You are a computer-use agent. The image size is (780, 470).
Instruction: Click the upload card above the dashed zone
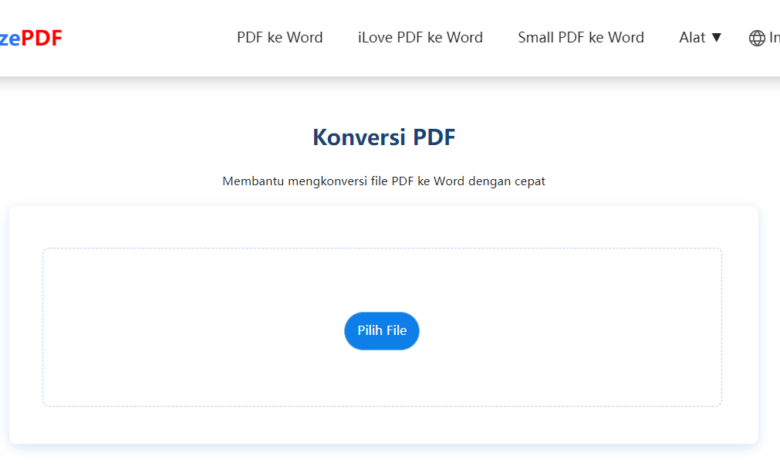[x=384, y=226]
